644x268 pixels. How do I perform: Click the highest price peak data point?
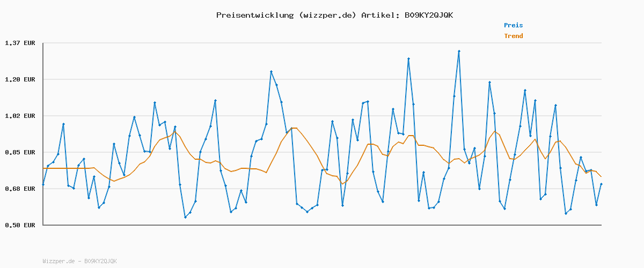coord(459,51)
